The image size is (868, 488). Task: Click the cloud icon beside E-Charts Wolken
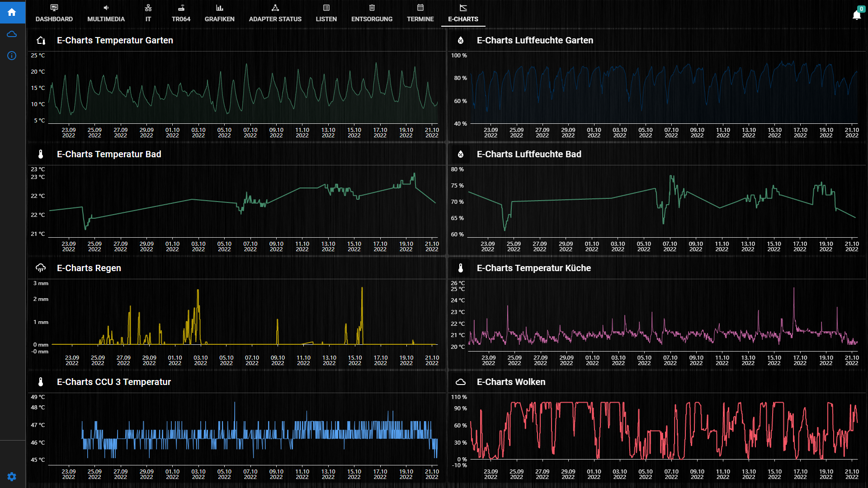click(461, 382)
